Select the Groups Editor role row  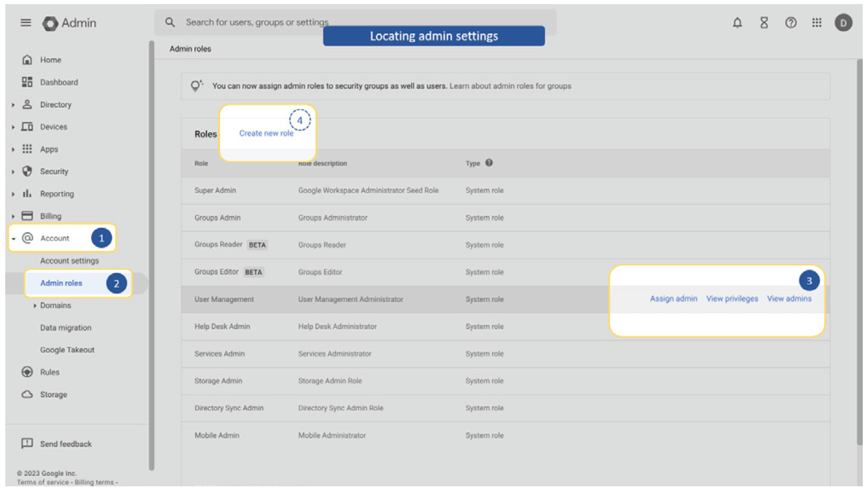tap(505, 272)
